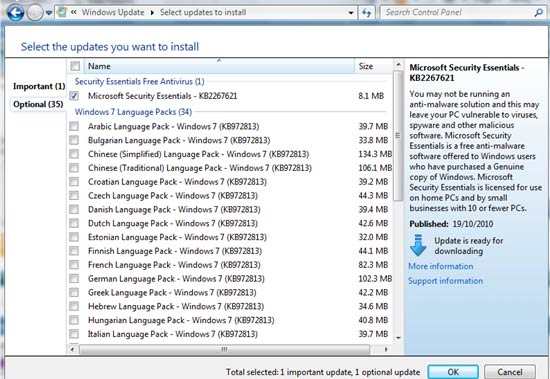Screen dimensions: 550x379
Task: Check the Arabic Language Pack box
Action: point(74,126)
